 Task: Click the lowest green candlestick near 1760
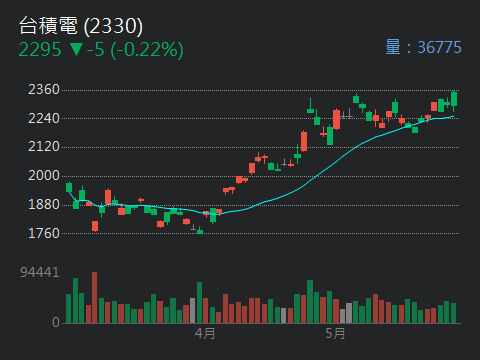point(200,231)
